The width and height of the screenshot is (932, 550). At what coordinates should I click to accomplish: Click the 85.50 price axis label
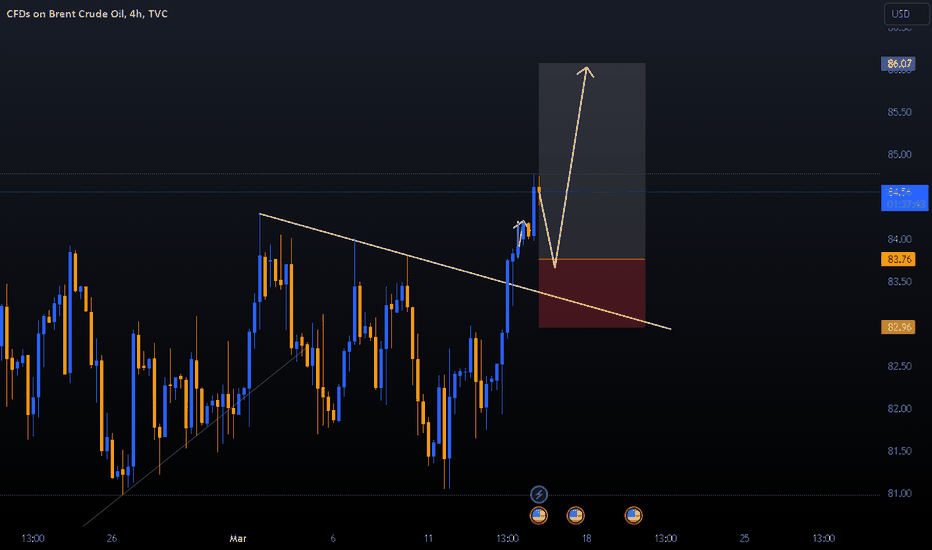[899, 112]
